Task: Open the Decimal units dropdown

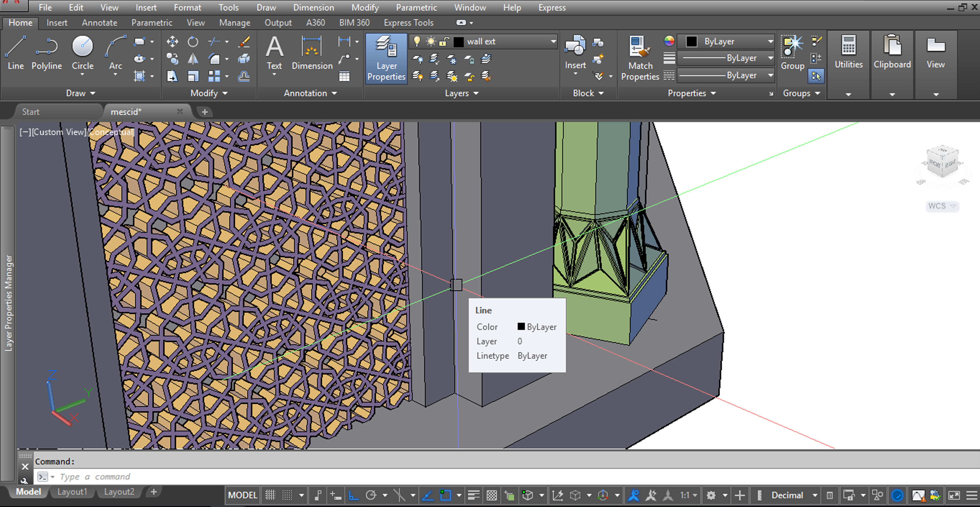Action: [815, 495]
